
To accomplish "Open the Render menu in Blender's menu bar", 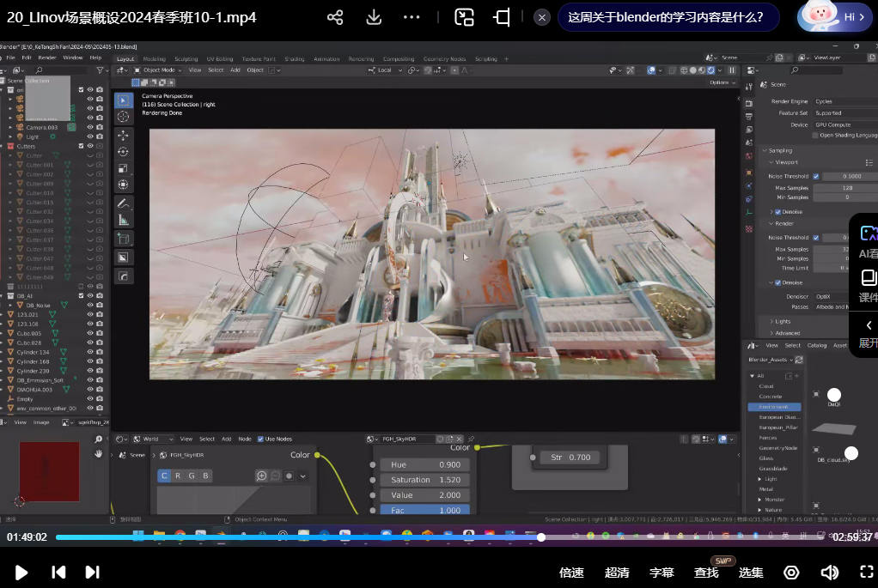I will (47, 58).
